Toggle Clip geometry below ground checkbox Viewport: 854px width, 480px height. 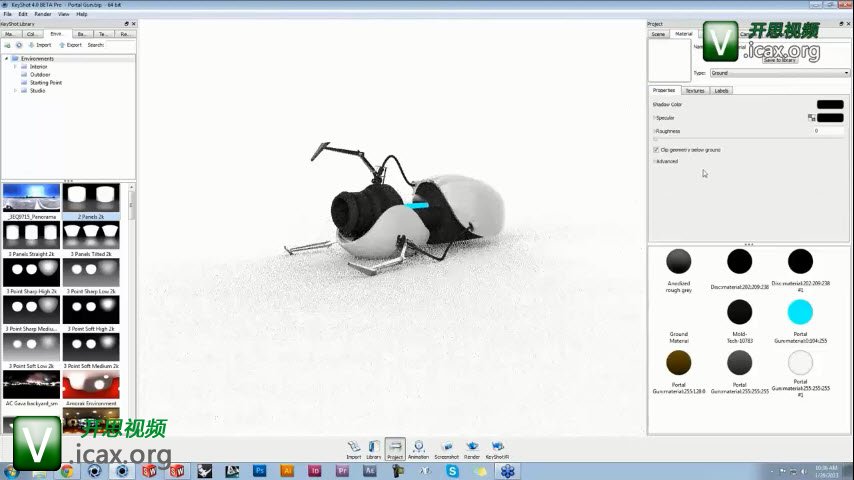pos(655,150)
